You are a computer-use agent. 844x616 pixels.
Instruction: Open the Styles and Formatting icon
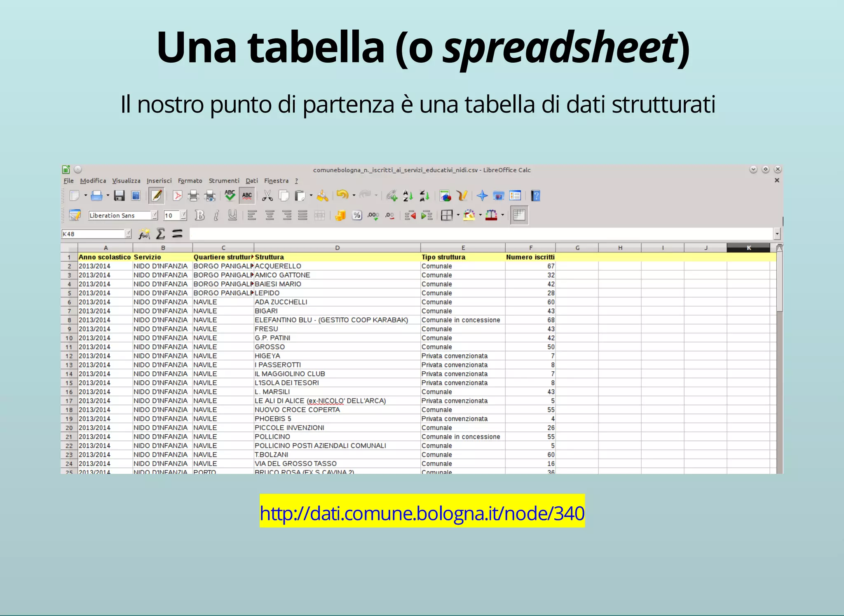click(x=75, y=215)
